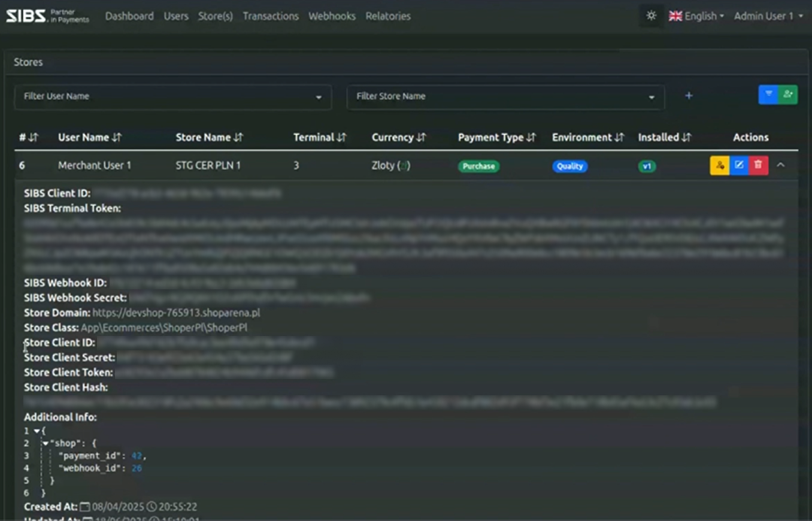This screenshot has height=521, width=812.
Task: Click the plus icon beside the store filter
Action: pos(689,96)
